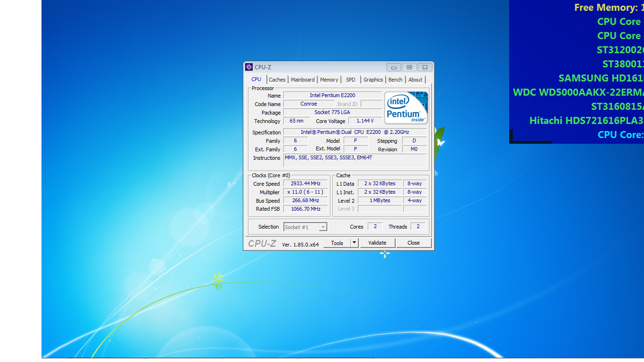The image size is (644, 362).
Task: Click the Validate button
Action: (378, 243)
